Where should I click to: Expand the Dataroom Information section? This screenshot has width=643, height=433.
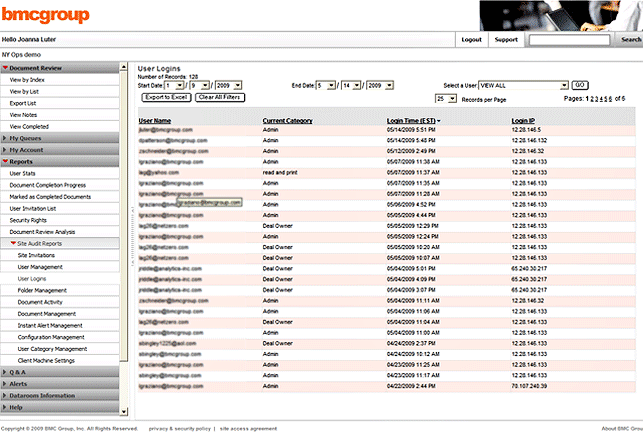point(60,396)
